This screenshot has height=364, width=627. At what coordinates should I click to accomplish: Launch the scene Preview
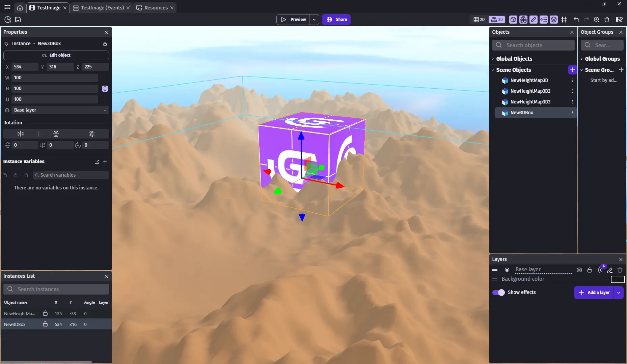tap(293, 20)
